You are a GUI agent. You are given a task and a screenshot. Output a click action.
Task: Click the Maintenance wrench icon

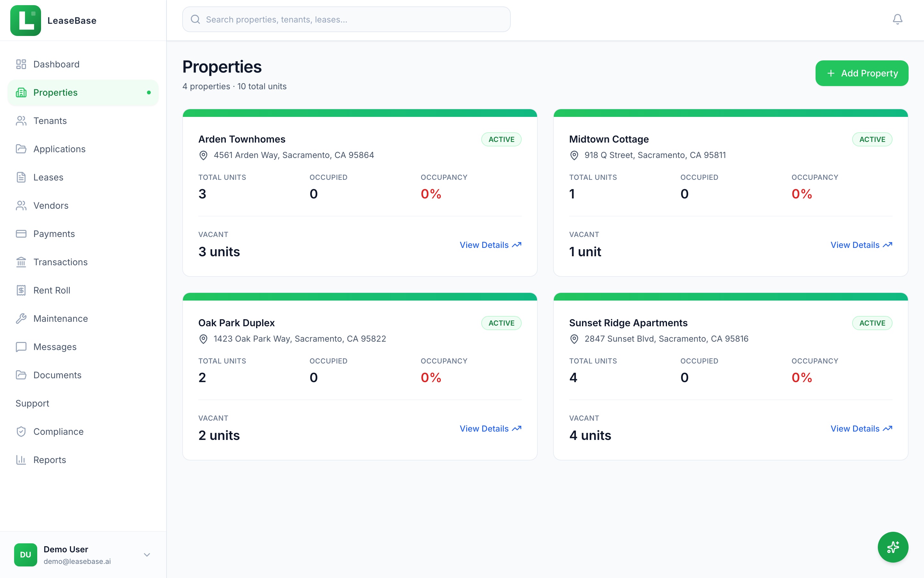point(21,319)
